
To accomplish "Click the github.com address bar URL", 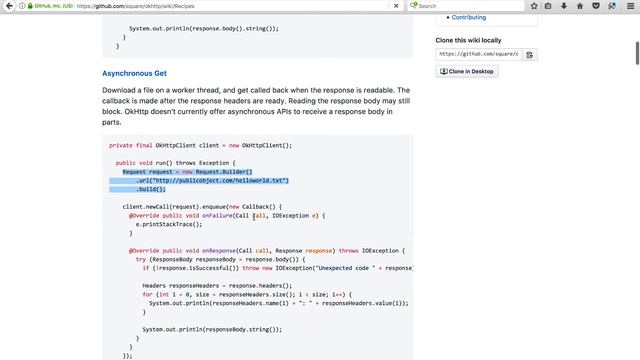I will 136,6.
